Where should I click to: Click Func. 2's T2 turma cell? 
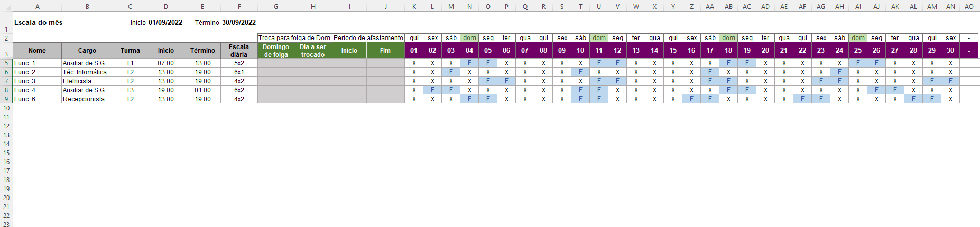coord(130,72)
